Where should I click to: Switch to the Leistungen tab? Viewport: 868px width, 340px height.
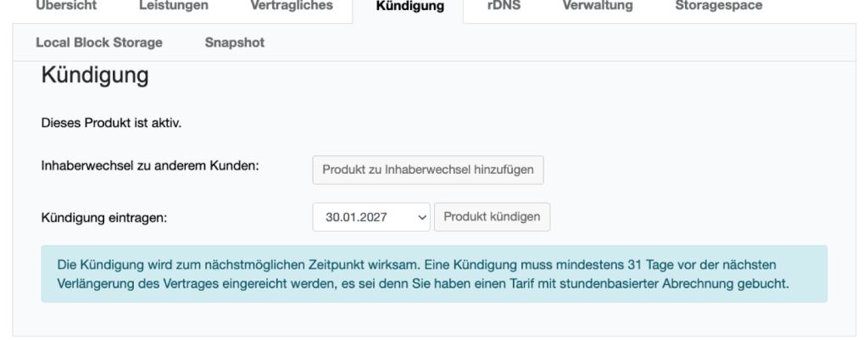coord(174,6)
